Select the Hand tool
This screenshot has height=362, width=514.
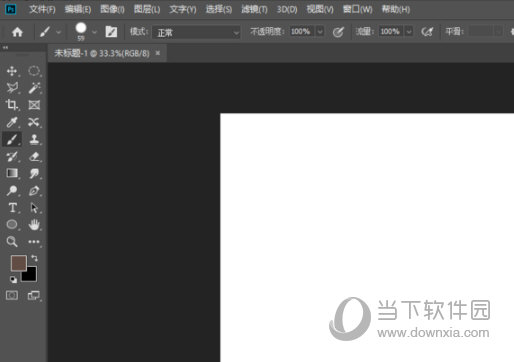point(34,225)
